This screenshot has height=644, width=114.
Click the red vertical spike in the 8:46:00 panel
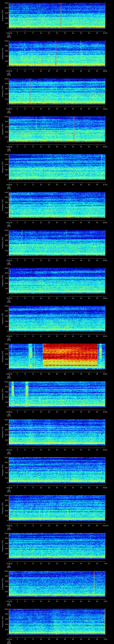point(61,16)
